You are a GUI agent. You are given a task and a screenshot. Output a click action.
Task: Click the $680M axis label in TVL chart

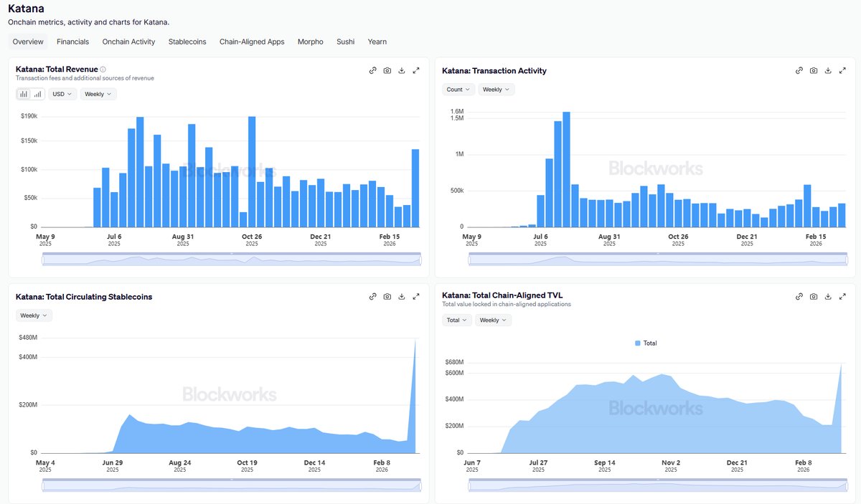[454, 362]
